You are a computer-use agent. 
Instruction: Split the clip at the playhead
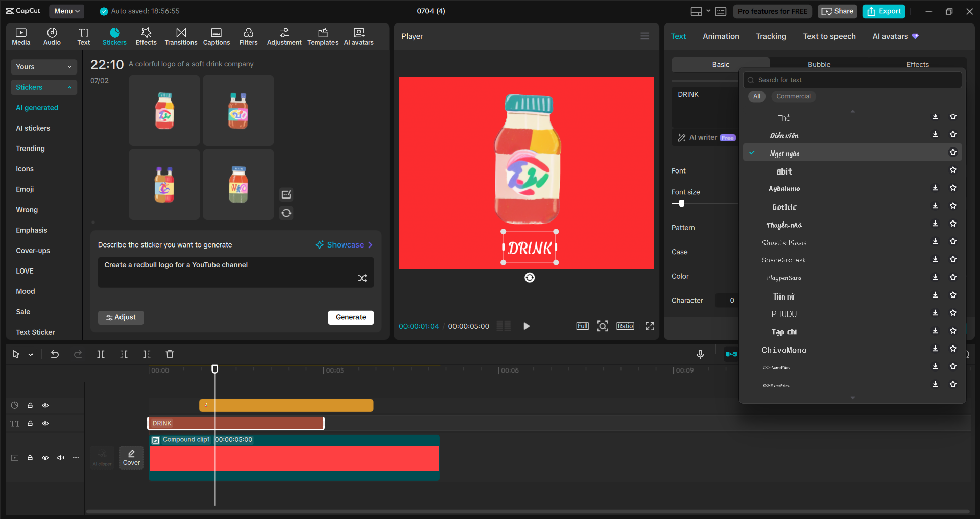point(101,354)
